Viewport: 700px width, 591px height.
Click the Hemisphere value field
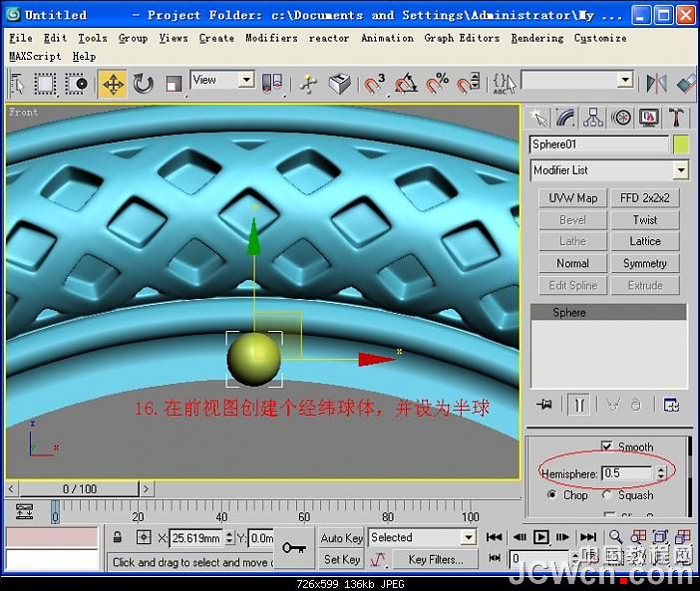point(627,472)
